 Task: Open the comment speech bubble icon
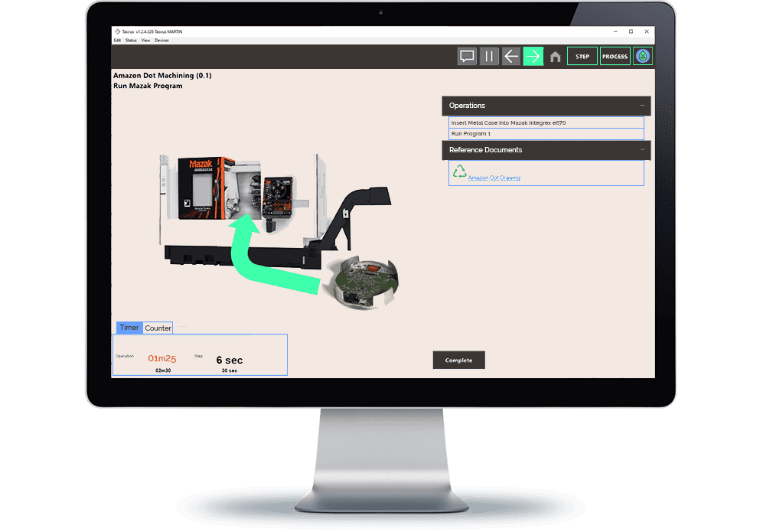tap(467, 57)
